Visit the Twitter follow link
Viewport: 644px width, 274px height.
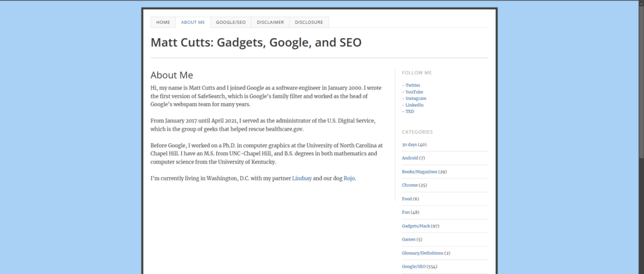(x=413, y=85)
